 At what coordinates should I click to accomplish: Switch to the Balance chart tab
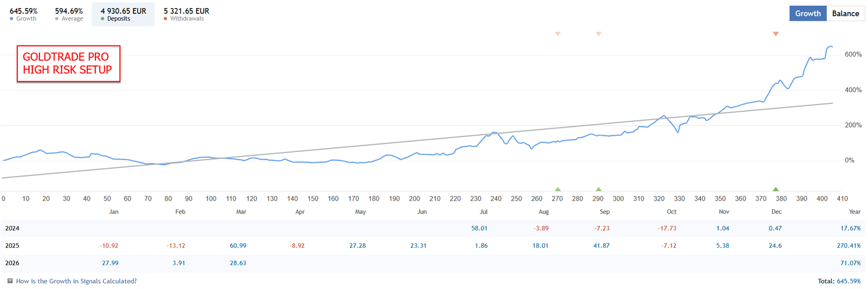click(x=845, y=13)
